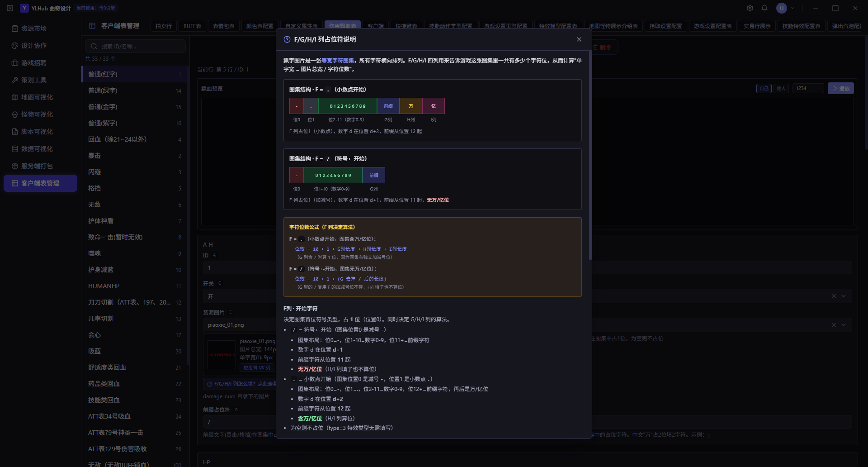Expand the 开关 dropdown chevron

click(x=844, y=296)
